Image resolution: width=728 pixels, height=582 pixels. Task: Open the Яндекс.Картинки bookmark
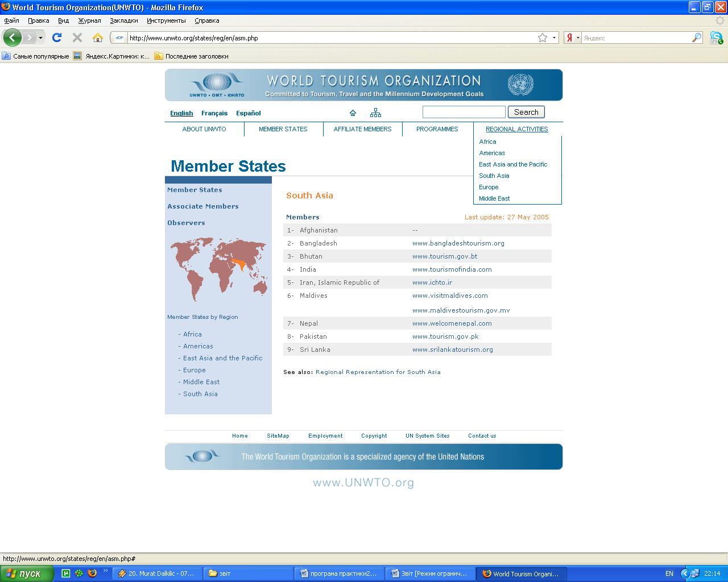pos(111,56)
